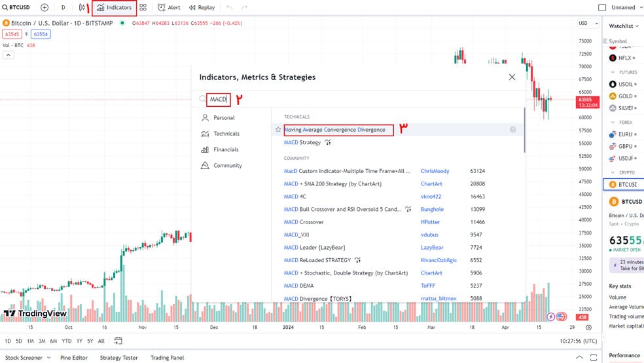Add symbol with plus circle icon
This screenshot has width=644, height=363.
(45, 7)
